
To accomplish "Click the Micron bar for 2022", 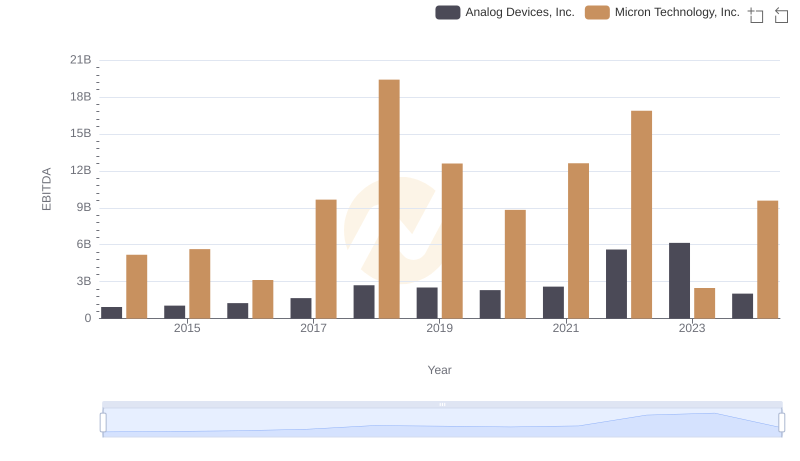I will tap(641, 215).
